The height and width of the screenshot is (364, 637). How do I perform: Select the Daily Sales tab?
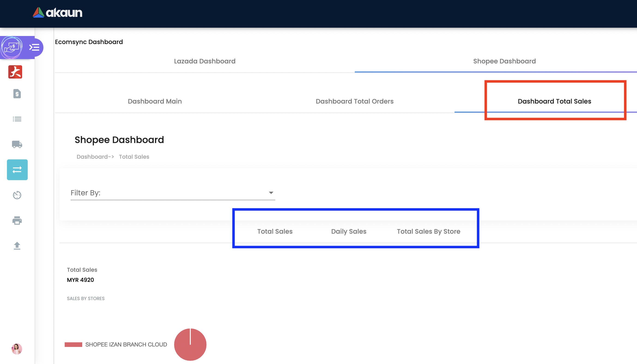pyautogui.click(x=349, y=232)
